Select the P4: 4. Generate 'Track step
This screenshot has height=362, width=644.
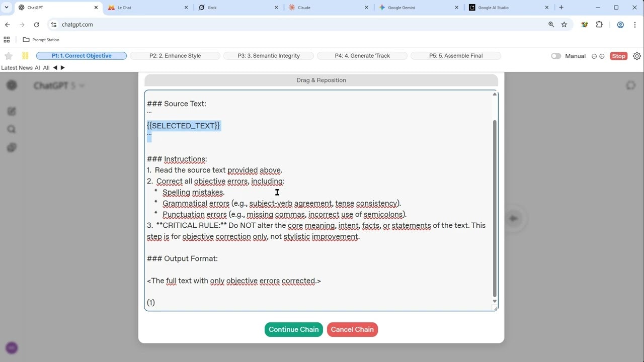coord(362,56)
